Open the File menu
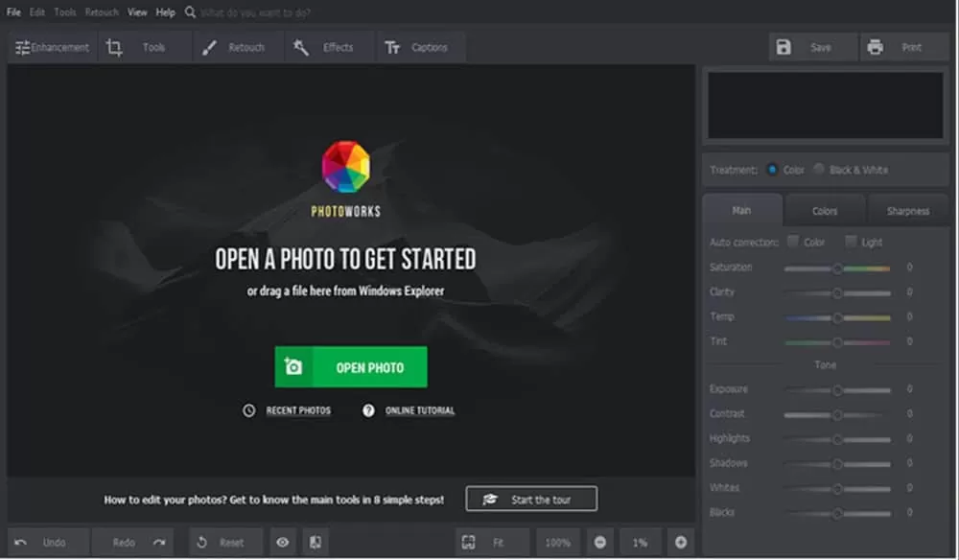 coord(13,12)
